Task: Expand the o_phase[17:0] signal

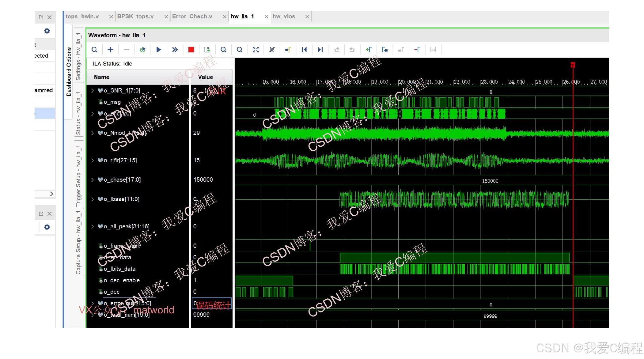Action: click(x=93, y=180)
